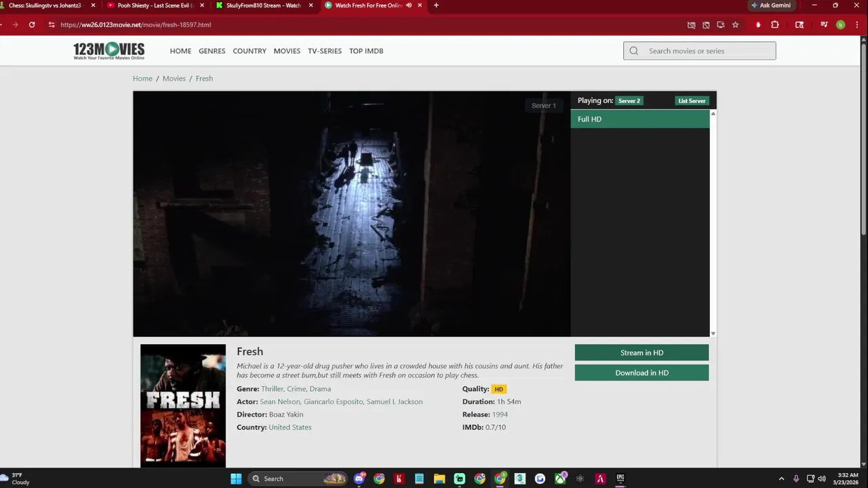Open the GENRES menu
The height and width of the screenshot is (488, 868).
tap(212, 51)
